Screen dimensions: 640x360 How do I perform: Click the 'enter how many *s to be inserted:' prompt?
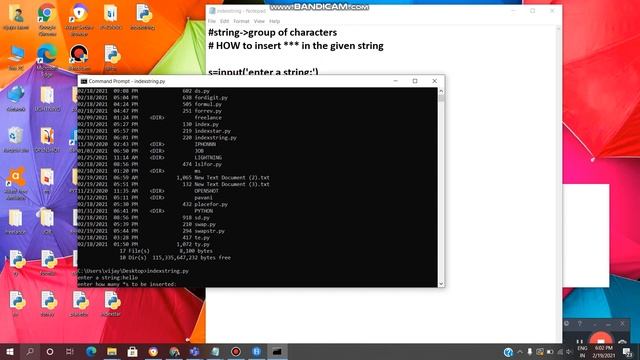point(127,284)
